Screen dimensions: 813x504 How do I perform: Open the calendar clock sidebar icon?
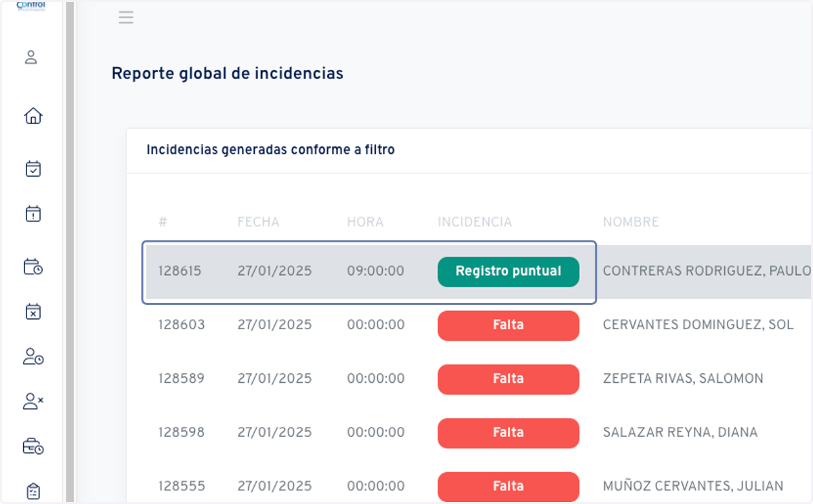point(33,266)
